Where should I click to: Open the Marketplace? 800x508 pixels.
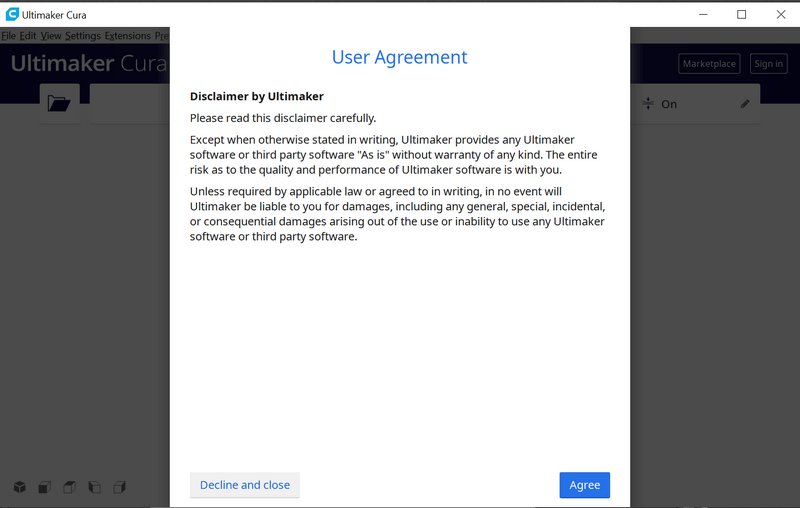coord(709,64)
